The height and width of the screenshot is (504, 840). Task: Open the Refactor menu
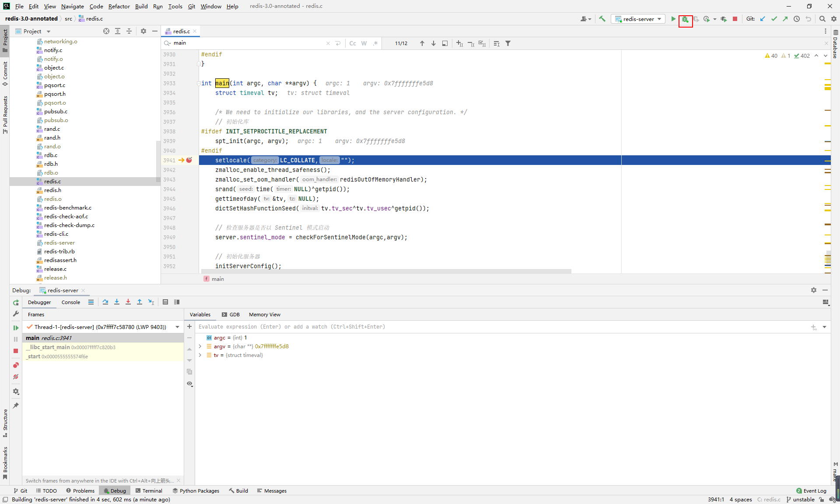click(x=119, y=6)
